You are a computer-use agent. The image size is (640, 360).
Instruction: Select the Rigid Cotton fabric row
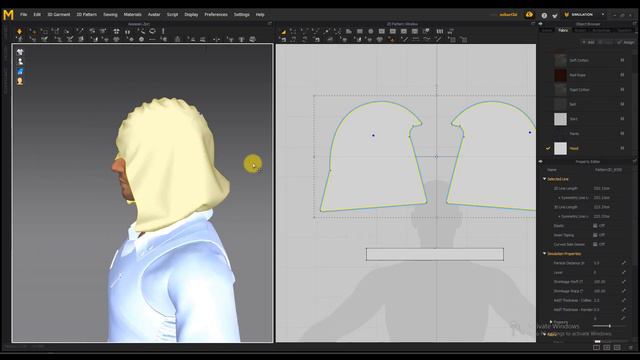tap(588, 89)
